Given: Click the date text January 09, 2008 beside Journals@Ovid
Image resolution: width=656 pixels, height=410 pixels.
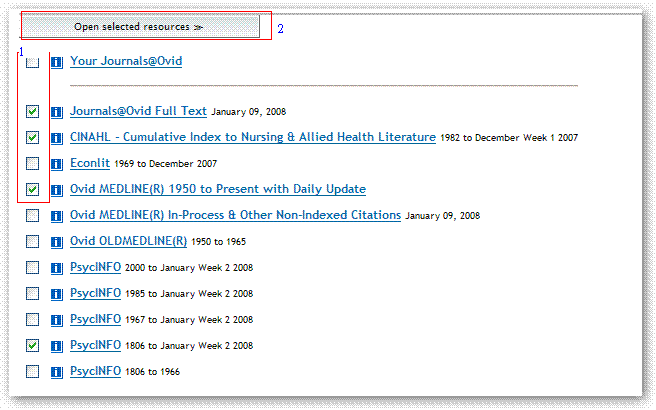Looking at the screenshot, I should [249, 112].
